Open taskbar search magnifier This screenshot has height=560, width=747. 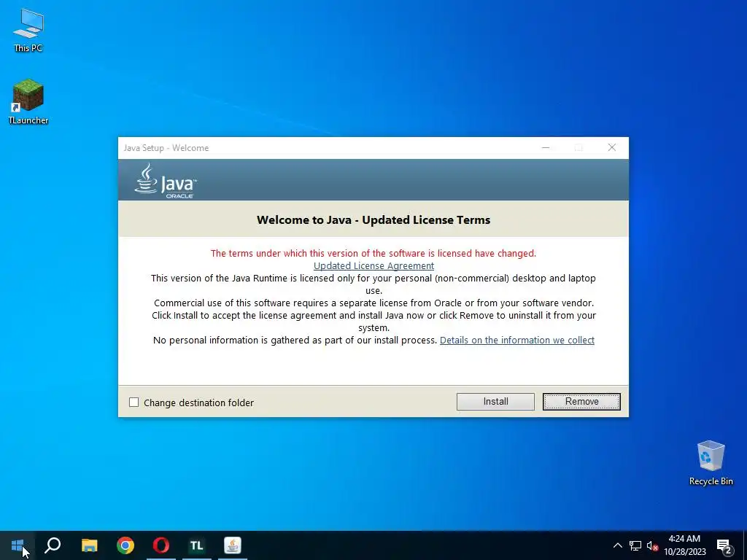tap(53, 545)
